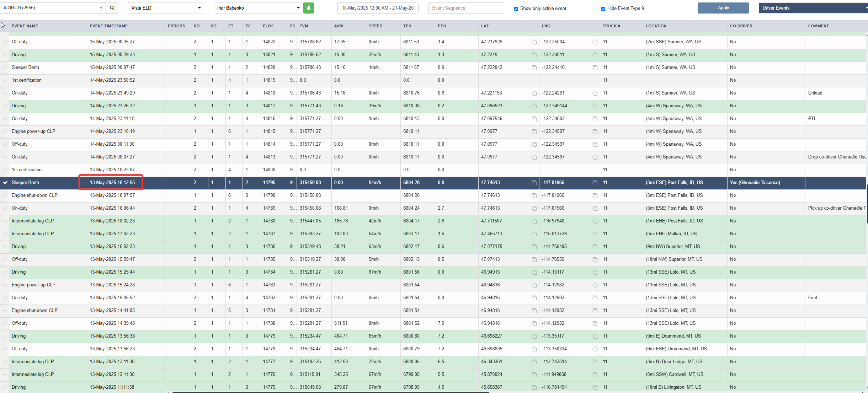Select the Engine shut-down CLP 18:07:57 row

(x=434, y=195)
